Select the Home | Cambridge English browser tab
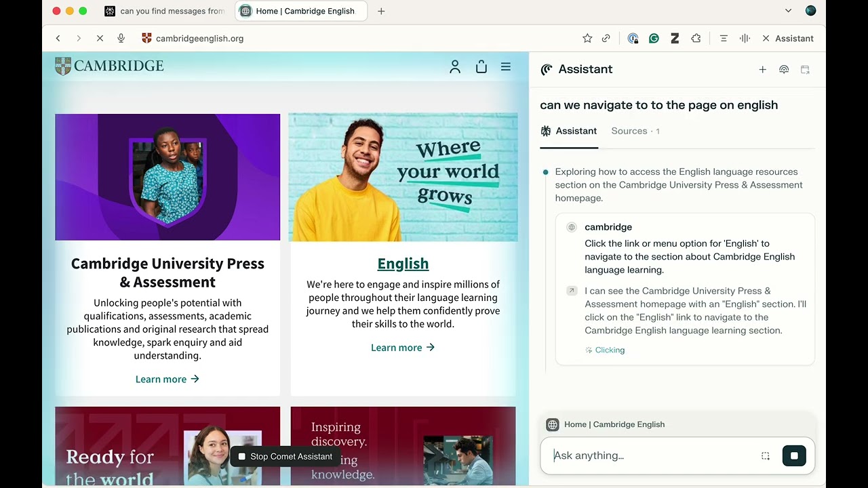The height and width of the screenshot is (488, 868). [301, 11]
